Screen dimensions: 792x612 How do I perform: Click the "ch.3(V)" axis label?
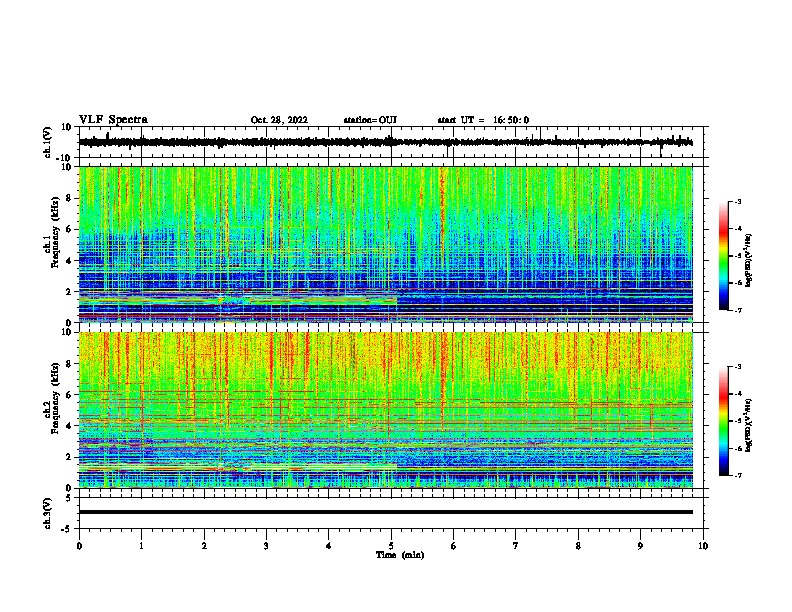(48, 513)
